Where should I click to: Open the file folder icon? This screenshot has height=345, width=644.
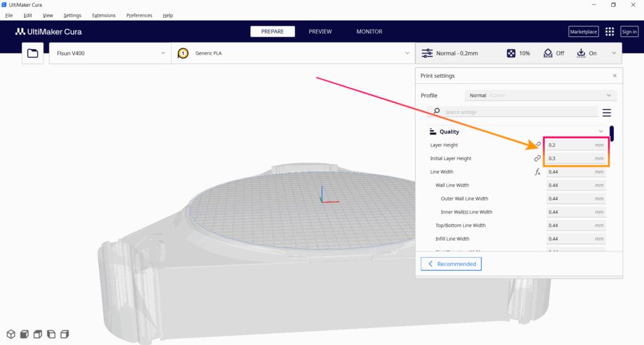pyautogui.click(x=33, y=53)
